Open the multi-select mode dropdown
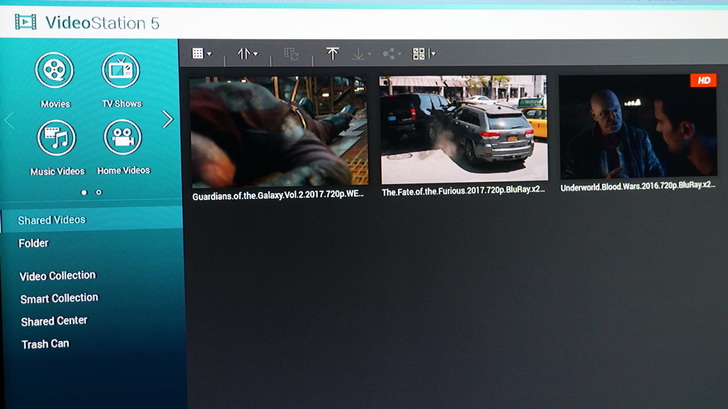The image size is (728, 409). click(x=423, y=54)
